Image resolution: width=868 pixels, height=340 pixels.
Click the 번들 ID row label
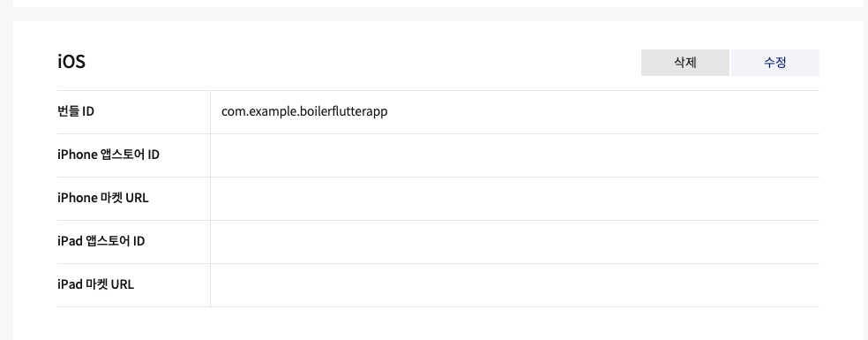click(x=76, y=111)
